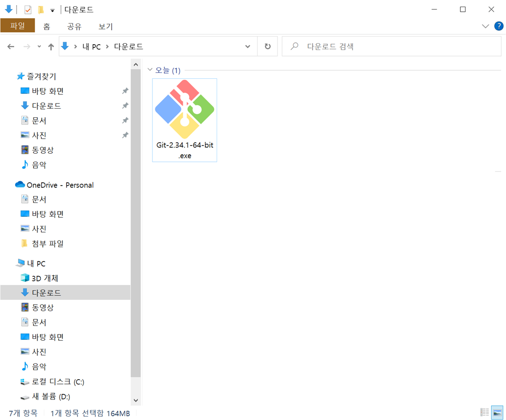Screen dimensions: 506x420
Task: Click the 다운로드 검색 search field
Action: [x=391, y=47]
